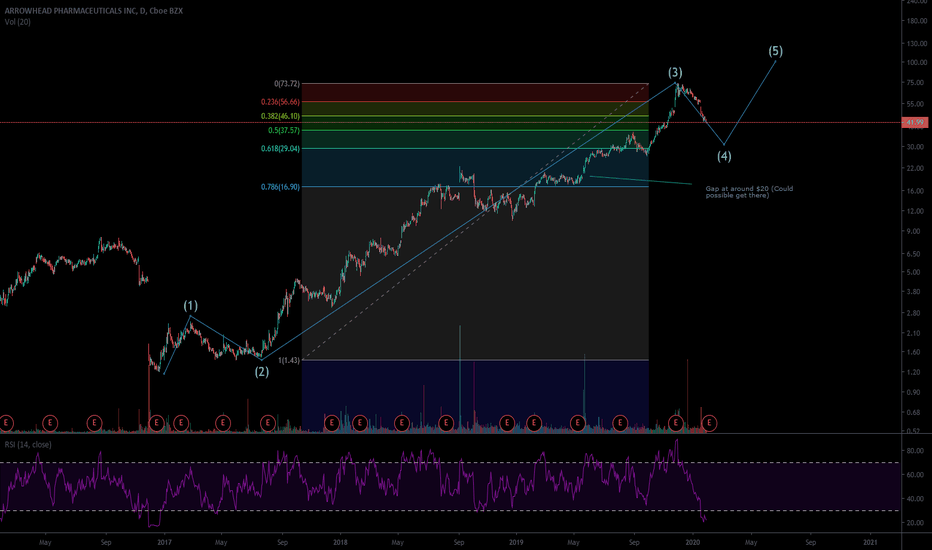Select the Fibonacci 0.236(56.66) level label
Screen dimensions: 932x550
280,102
